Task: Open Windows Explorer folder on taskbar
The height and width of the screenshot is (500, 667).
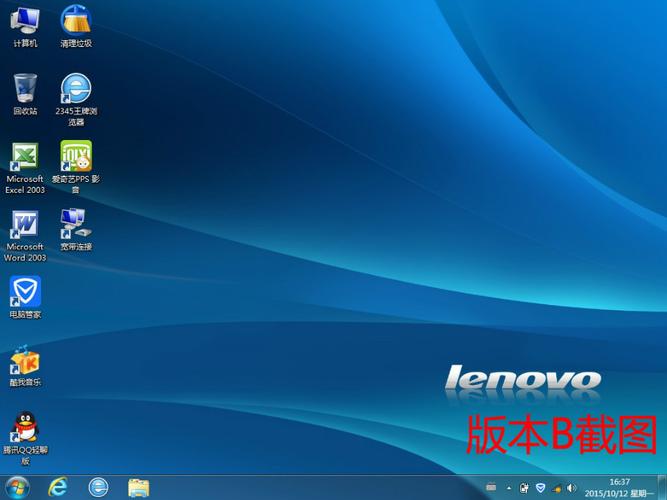Action: click(139, 488)
